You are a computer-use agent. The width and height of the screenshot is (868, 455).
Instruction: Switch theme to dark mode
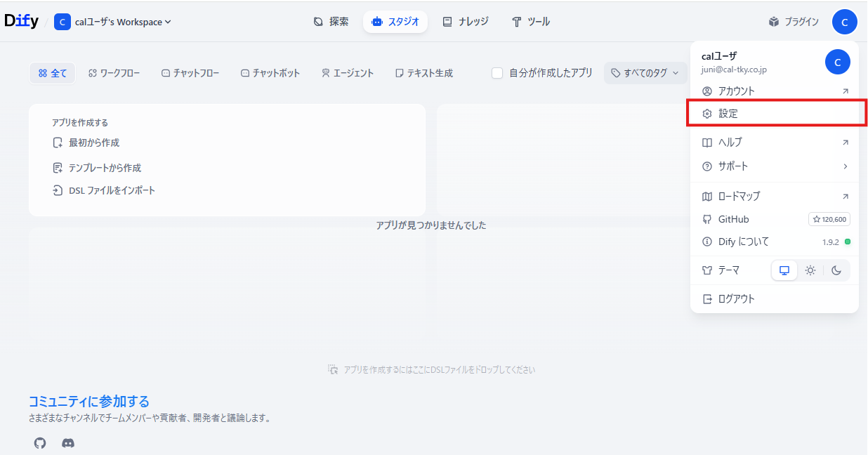click(836, 270)
